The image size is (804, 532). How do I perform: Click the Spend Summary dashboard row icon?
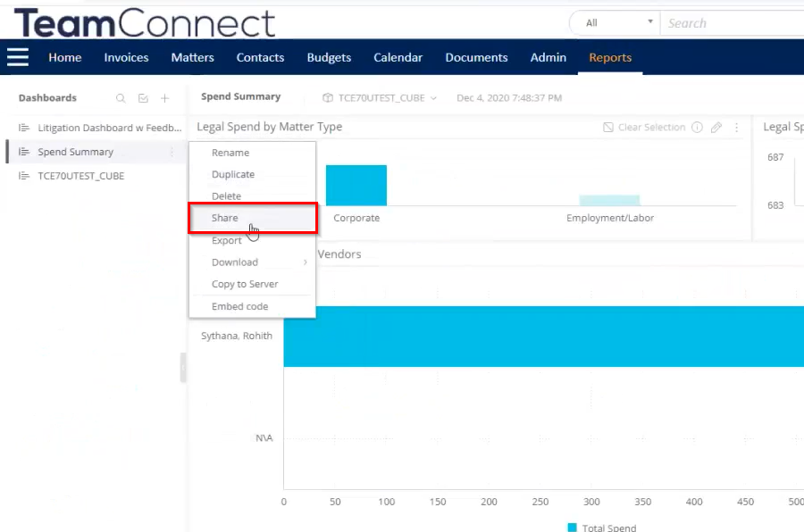pyautogui.click(x=23, y=152)
